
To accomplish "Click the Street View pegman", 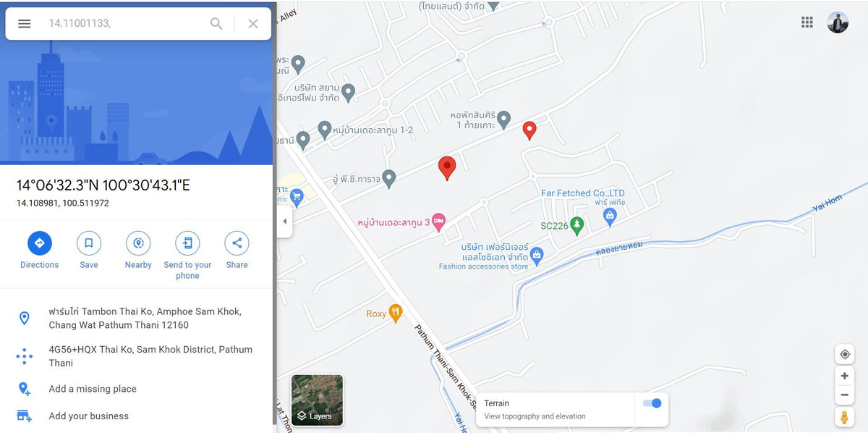I will click(844, 417).
